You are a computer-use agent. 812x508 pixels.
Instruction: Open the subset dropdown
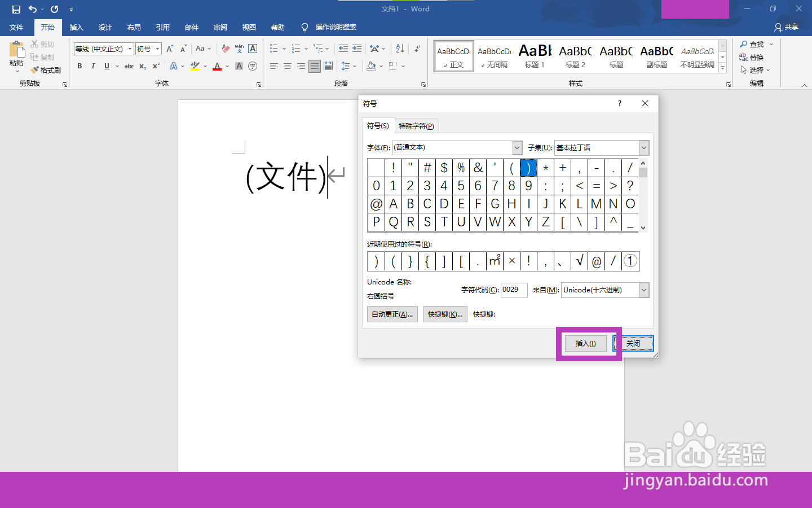click(644, 147)
